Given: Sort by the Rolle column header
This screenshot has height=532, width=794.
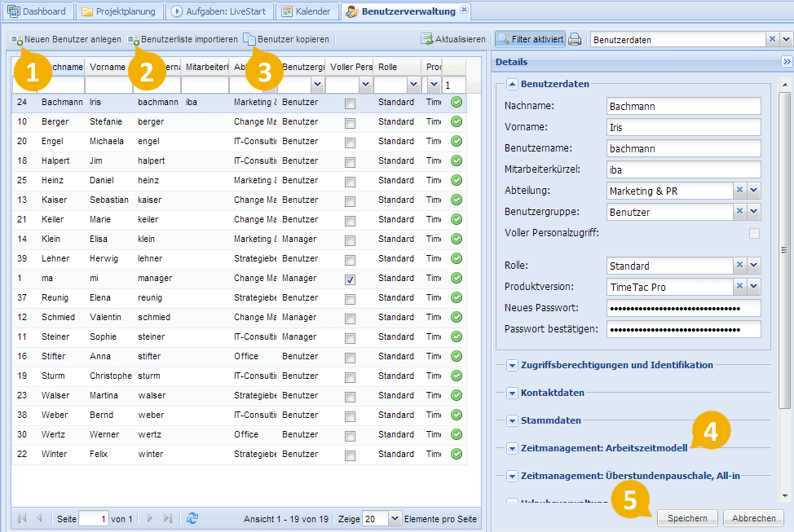Looking at the screenshot, I should 397,67.
